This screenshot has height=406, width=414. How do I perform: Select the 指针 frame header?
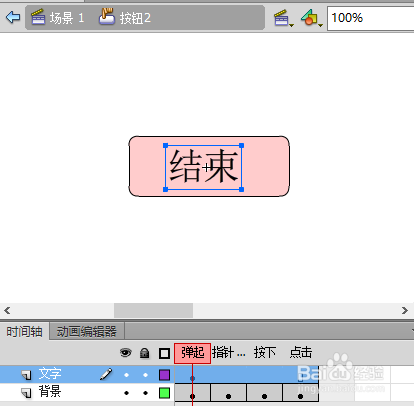(229, 353)
